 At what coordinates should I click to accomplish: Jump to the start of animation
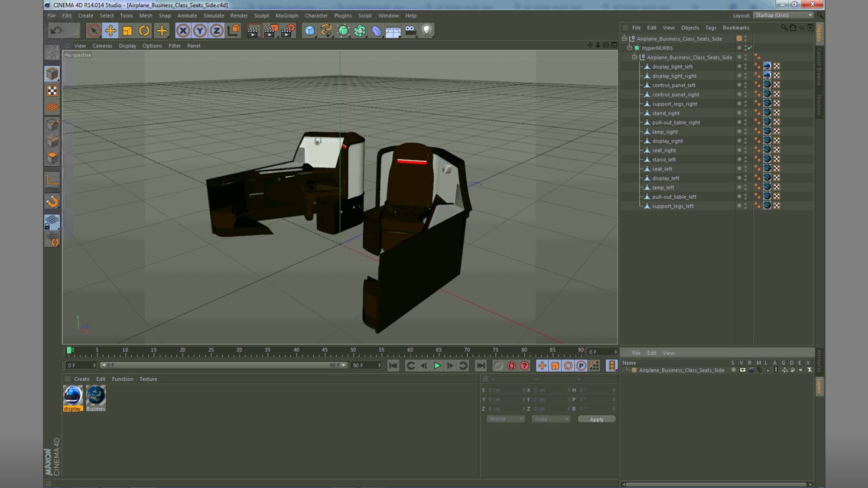pyautogui.click(x=393, y=366)
